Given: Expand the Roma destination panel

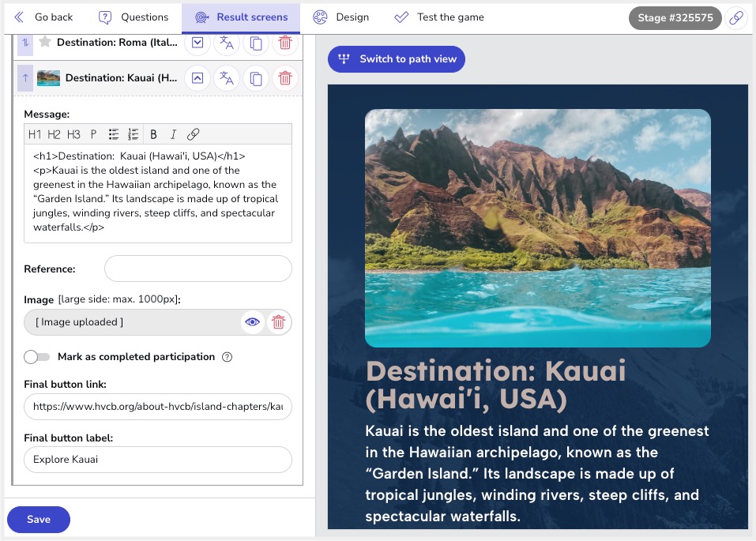Looking at the screenshot, I should coord(197,43).
